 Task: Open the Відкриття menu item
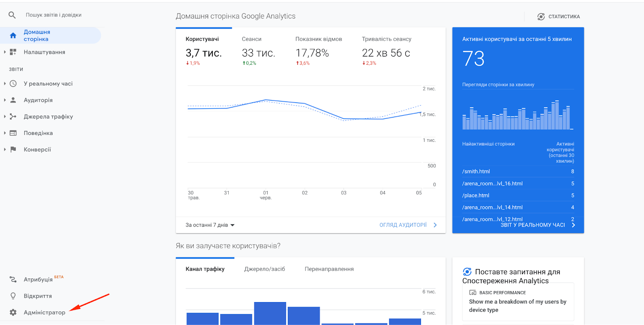click(38, 296)
